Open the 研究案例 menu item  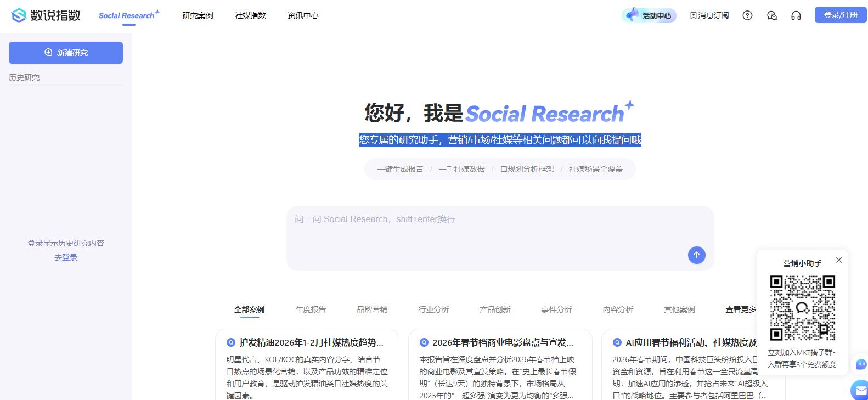pyautogui.click(x=198, y=15)
